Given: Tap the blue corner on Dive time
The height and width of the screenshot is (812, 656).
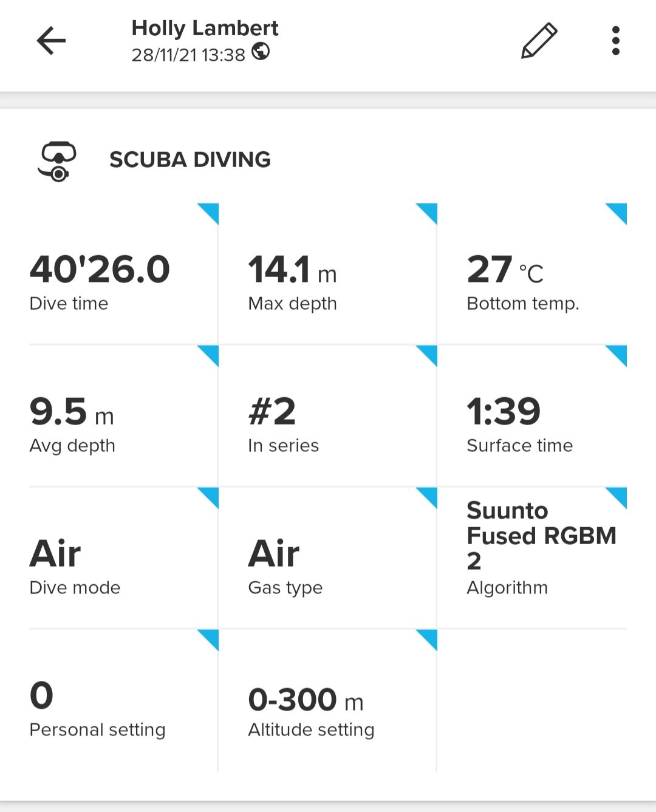Looking at the screenshot, I should (x=210, y=213).
